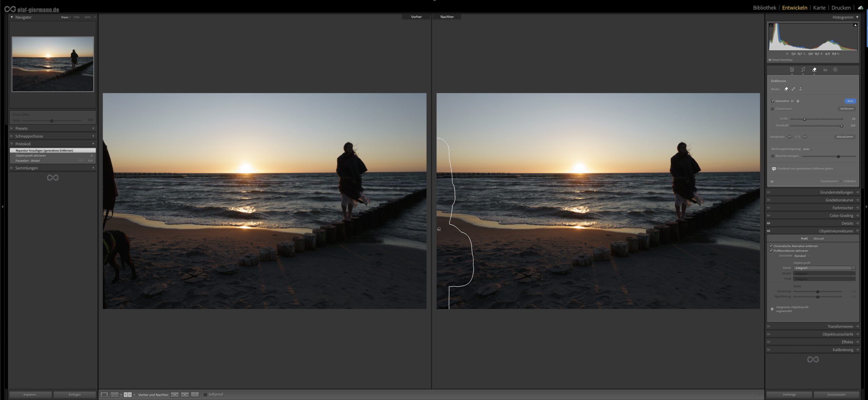Open the Manuell tab in Objektivkorrekturen
The image size is (868, 400).
point(818,239)
